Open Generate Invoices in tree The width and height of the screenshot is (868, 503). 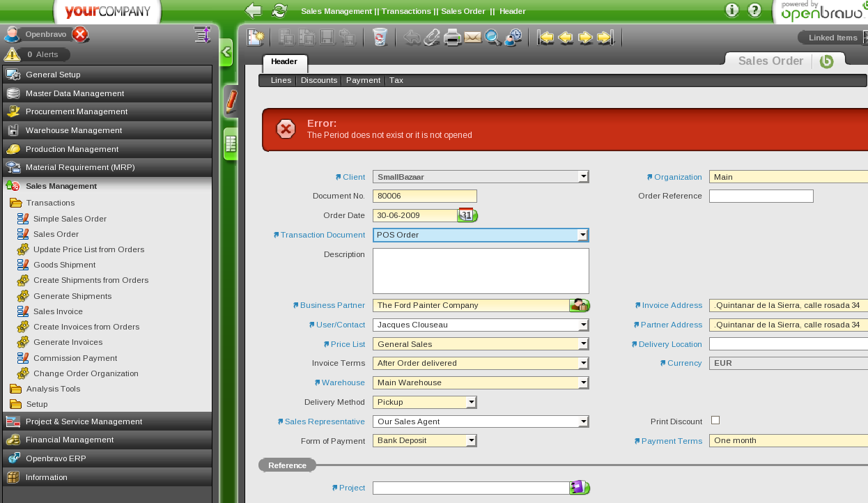(x=68, y=342)
